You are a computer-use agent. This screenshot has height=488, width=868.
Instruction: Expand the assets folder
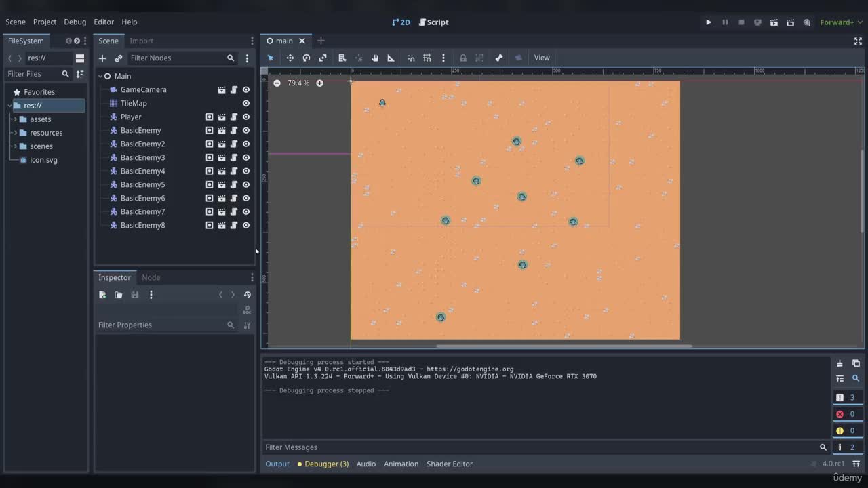tap(16, 119)
